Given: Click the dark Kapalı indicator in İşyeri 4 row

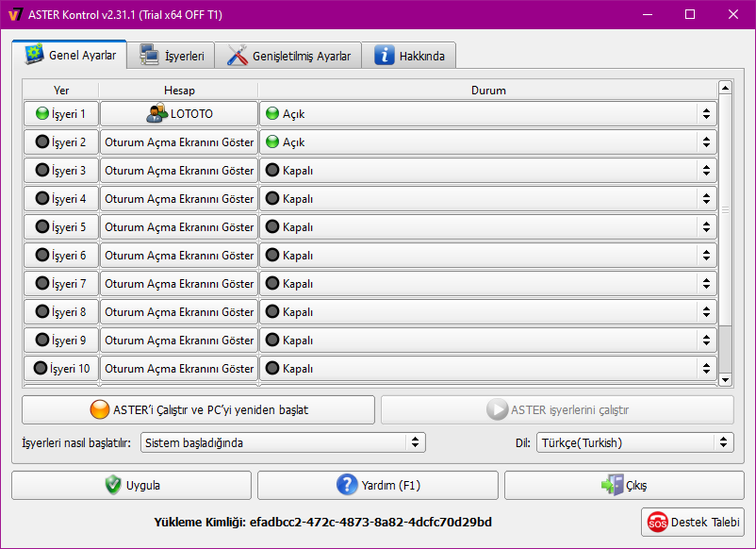Looking at the screenshot, I should (272, 198).
